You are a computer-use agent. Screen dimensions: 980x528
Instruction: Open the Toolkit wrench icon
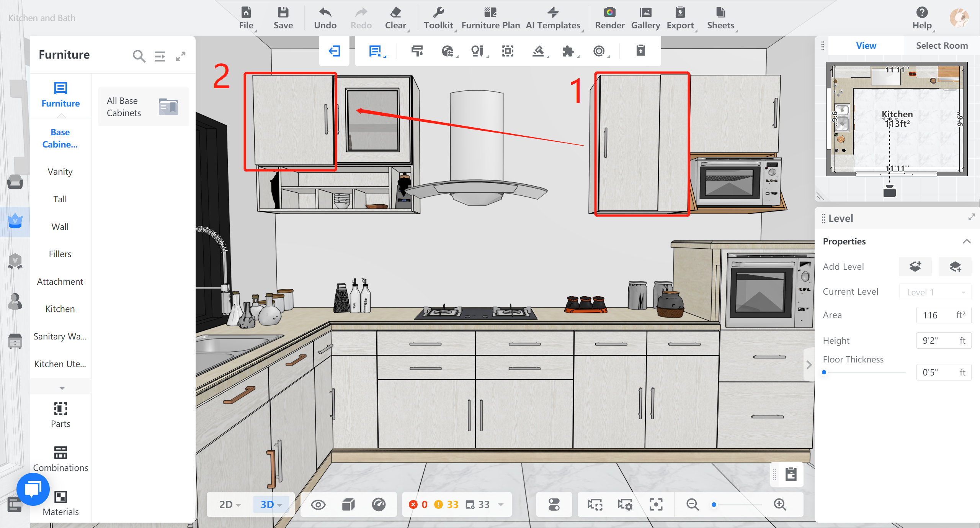(x=438, y=13)
